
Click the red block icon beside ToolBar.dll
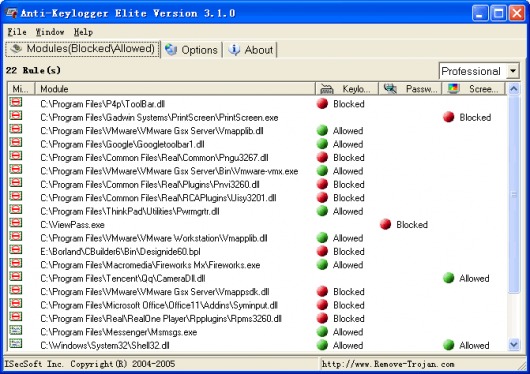click(16, 102)
